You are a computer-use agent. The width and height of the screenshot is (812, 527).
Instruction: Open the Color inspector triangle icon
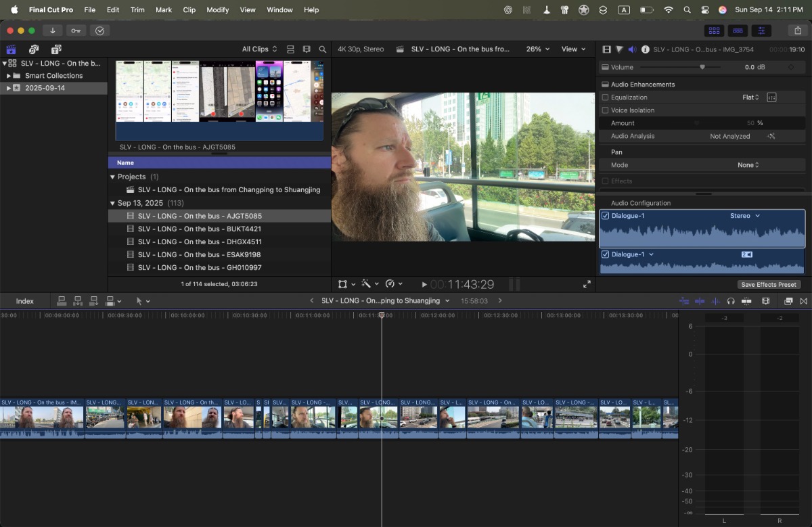619,49
